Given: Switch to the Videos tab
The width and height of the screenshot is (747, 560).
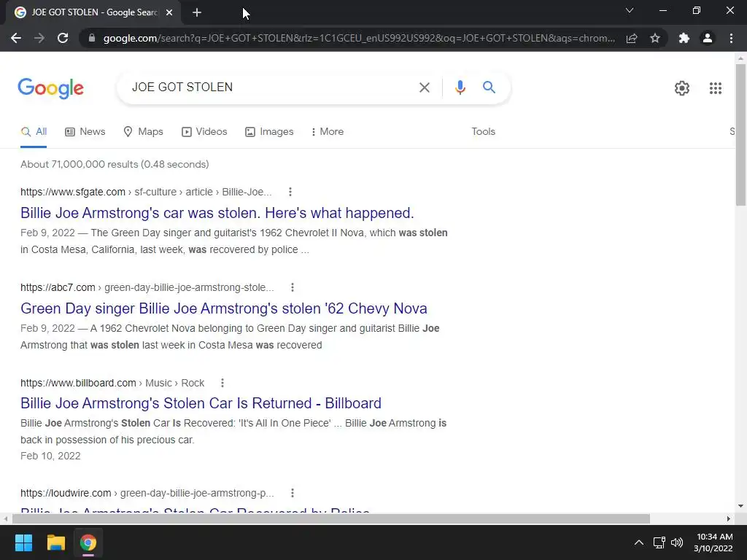Looking at the screenshot, I should pos(204,132).
